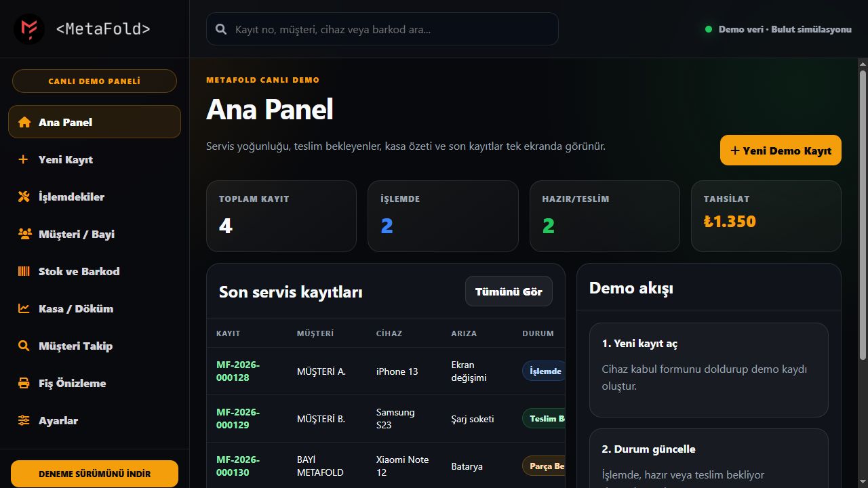Click the Hazır/Teslim stat card
The width and height of the screenshot is (868, 488).
tap(605, 216)
